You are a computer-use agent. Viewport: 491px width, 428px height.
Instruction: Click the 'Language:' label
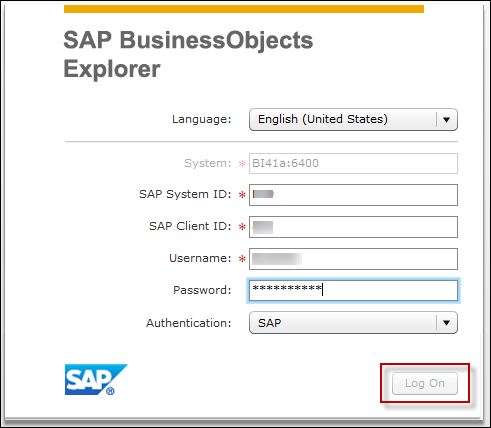pos(201,119)
